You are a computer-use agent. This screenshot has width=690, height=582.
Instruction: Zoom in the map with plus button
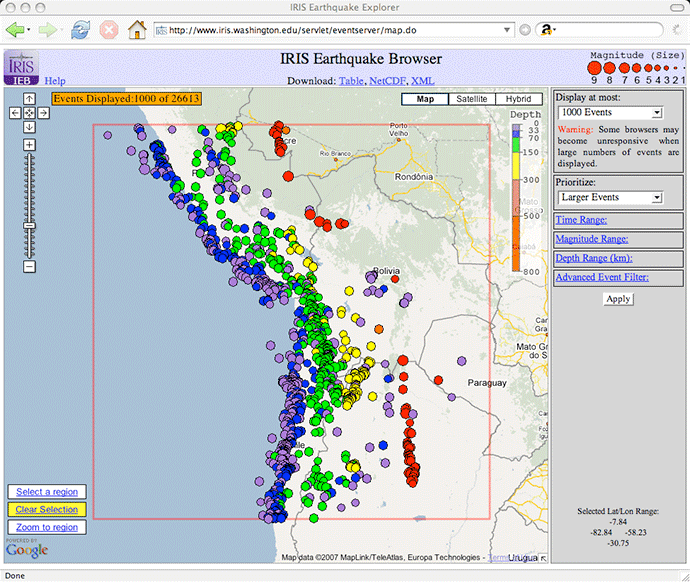click(29, 145)
